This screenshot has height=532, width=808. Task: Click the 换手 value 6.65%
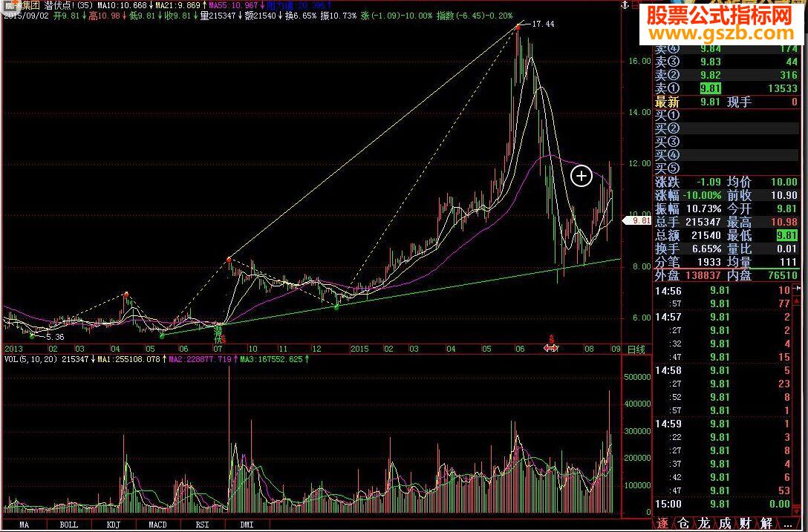click(x=706, y=249)
